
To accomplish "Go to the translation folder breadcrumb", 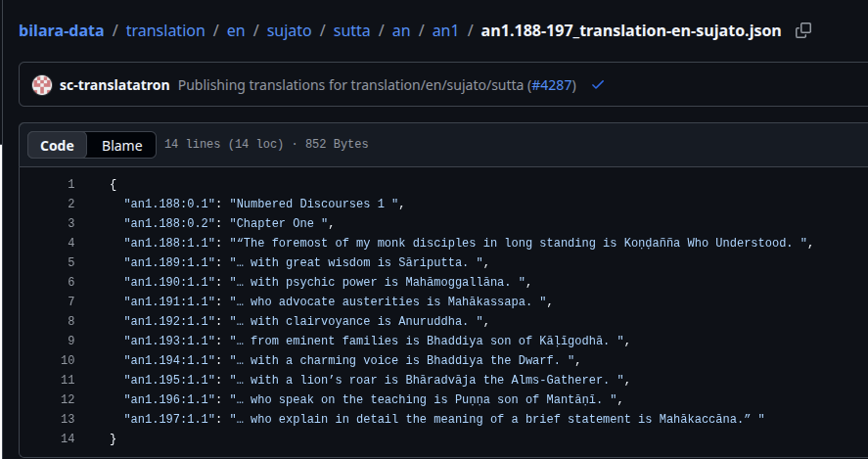I will click(x=165, y=30).
